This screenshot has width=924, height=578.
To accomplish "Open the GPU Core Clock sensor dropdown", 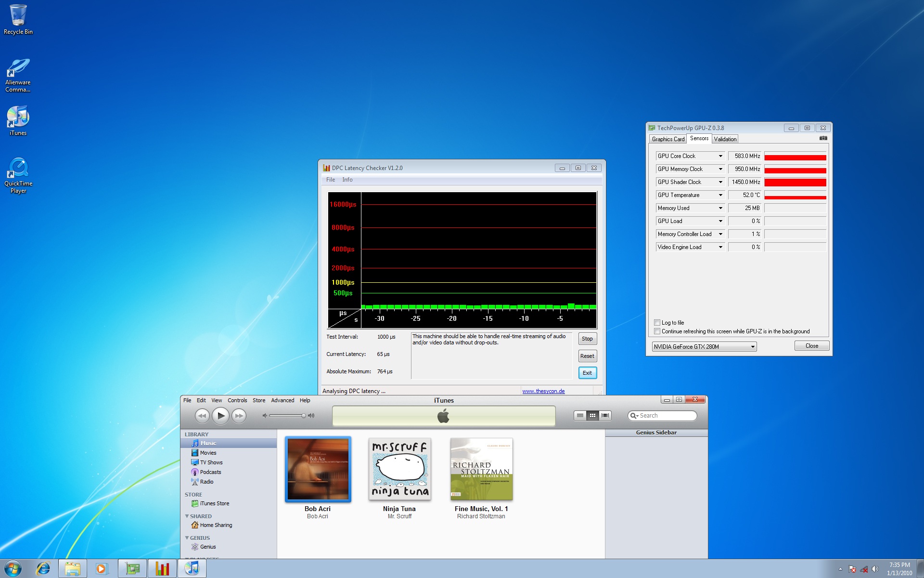I will [720, 156].
